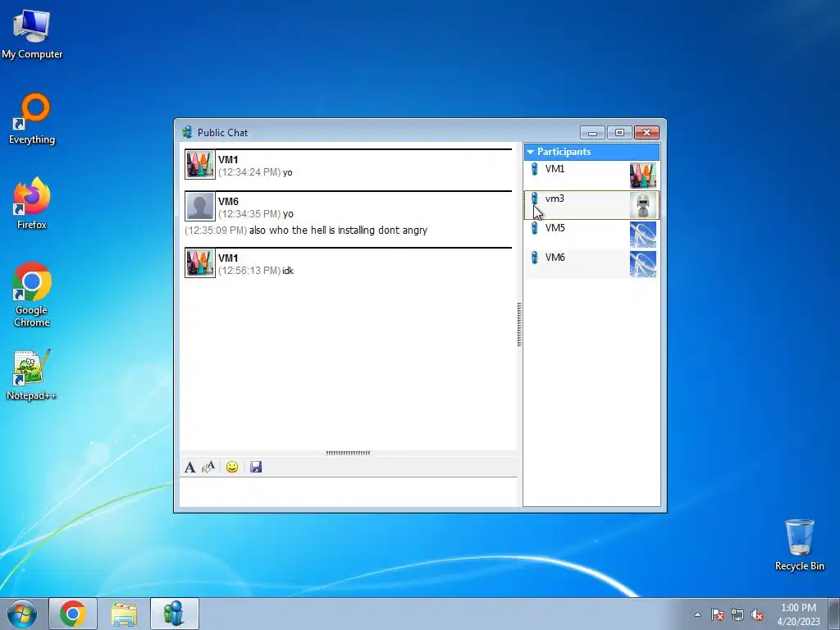
Task: Click VM6's grey silhouette avatar in chat
Action: [200, 206]
